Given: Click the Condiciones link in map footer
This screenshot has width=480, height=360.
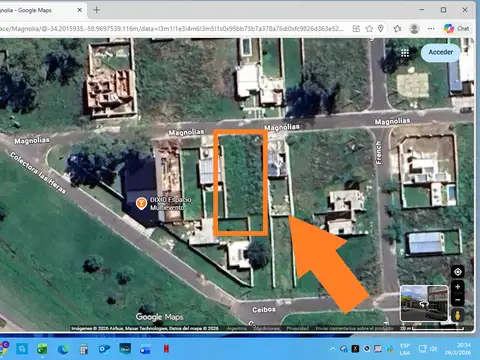Looking at the screenshot, I should (x=266, y=328).
